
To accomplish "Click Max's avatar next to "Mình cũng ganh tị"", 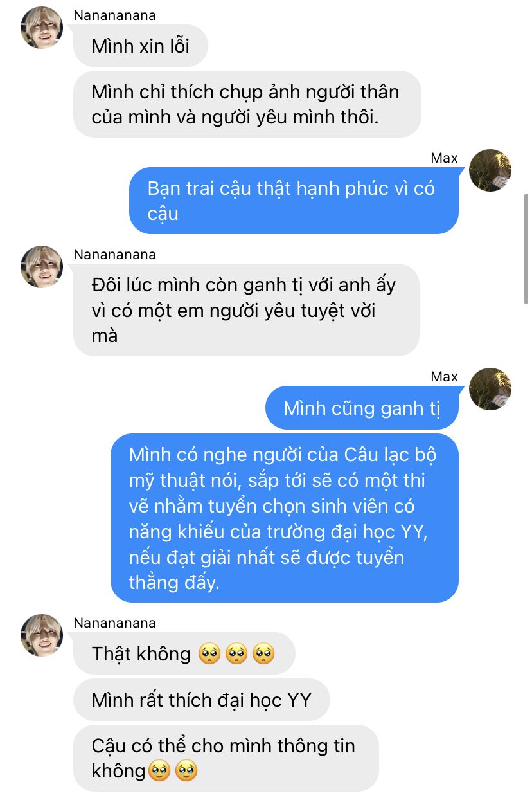I will [490, 389].
